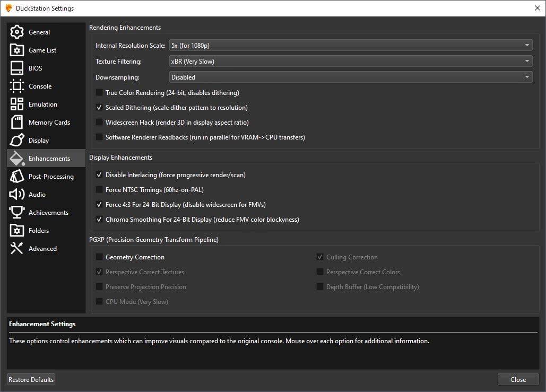The image size is (546, 392).
Task: Select the Post-Processing icon
Action: pos(17,177)
